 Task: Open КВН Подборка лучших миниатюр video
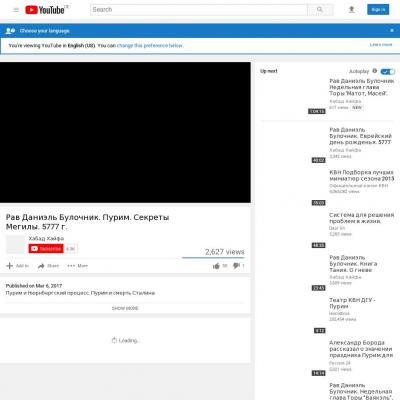361,175
